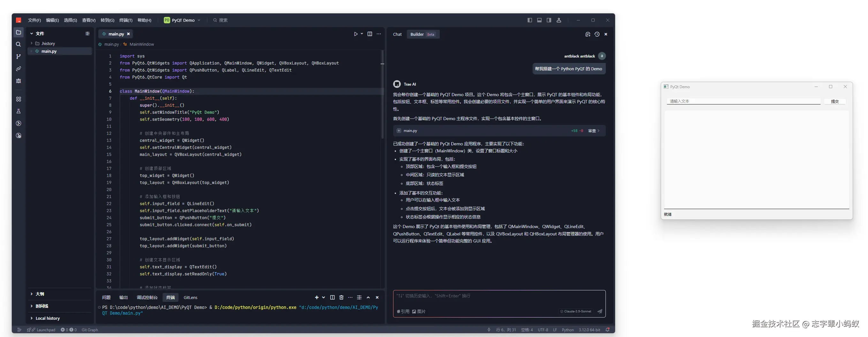Image resolution: width=868 pixels, height=337 pixels.
Task: Open the Extensions view in the activity bar
Action: pyautogui.click(x=19, y=99)
